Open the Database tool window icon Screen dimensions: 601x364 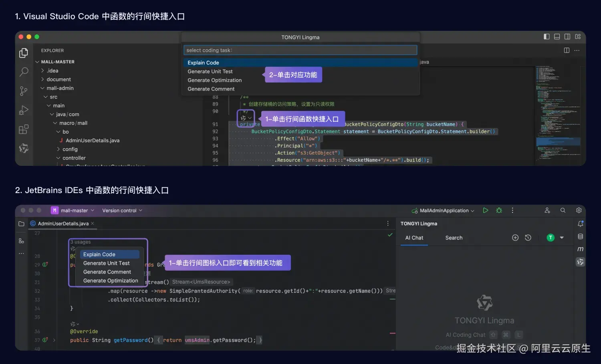tap(580, 237)
